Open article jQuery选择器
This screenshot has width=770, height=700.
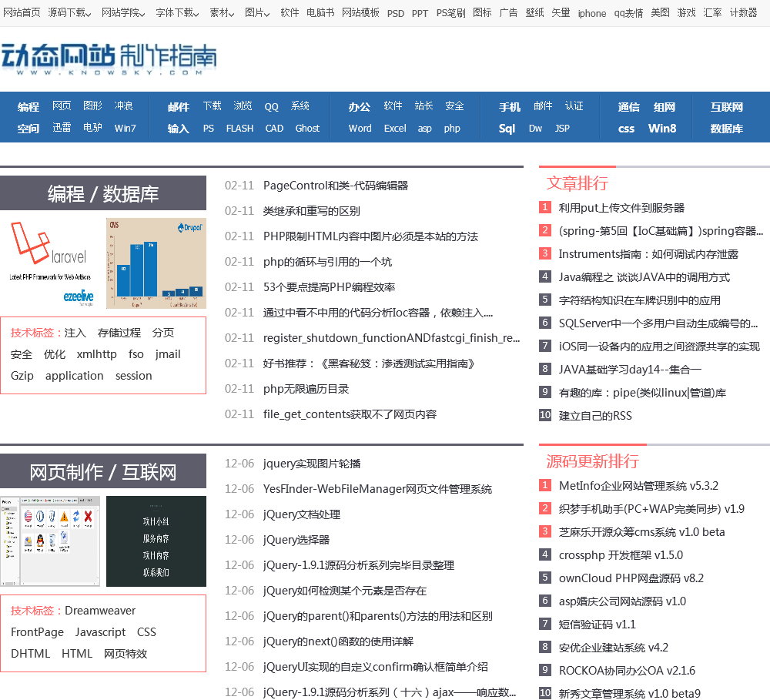tap(296, 540)
